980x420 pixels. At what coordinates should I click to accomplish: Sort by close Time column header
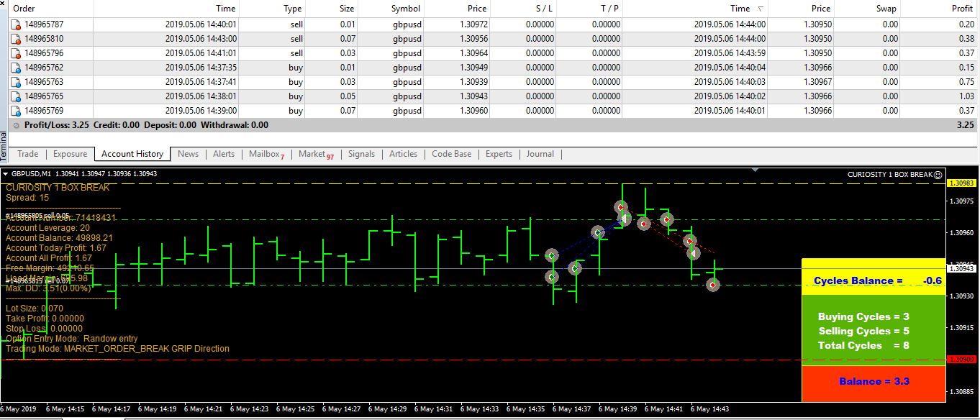(740, 9)
